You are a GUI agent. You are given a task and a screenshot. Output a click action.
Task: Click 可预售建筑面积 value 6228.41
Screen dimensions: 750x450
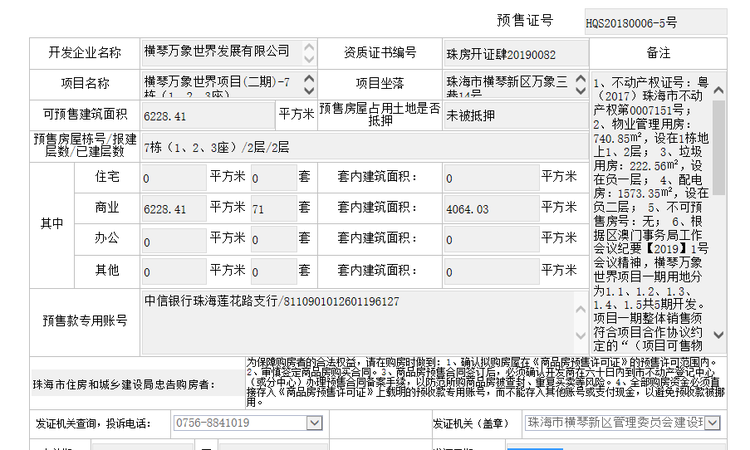tap(208, 116)
